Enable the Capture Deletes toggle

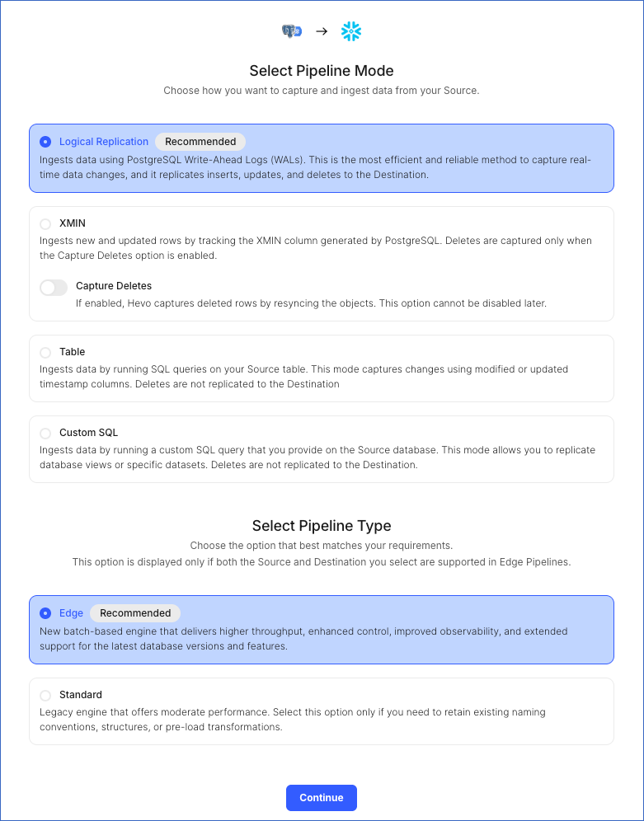point(53,287)
